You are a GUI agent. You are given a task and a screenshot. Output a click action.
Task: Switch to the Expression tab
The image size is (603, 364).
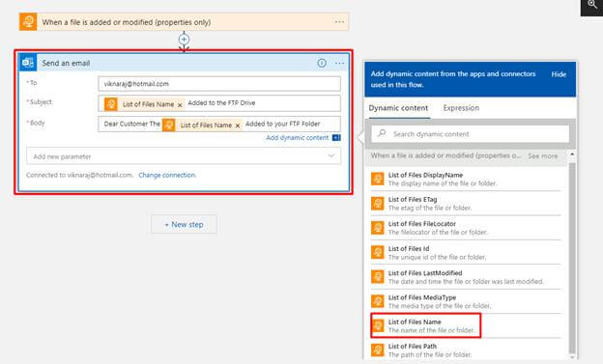point(461,108)
